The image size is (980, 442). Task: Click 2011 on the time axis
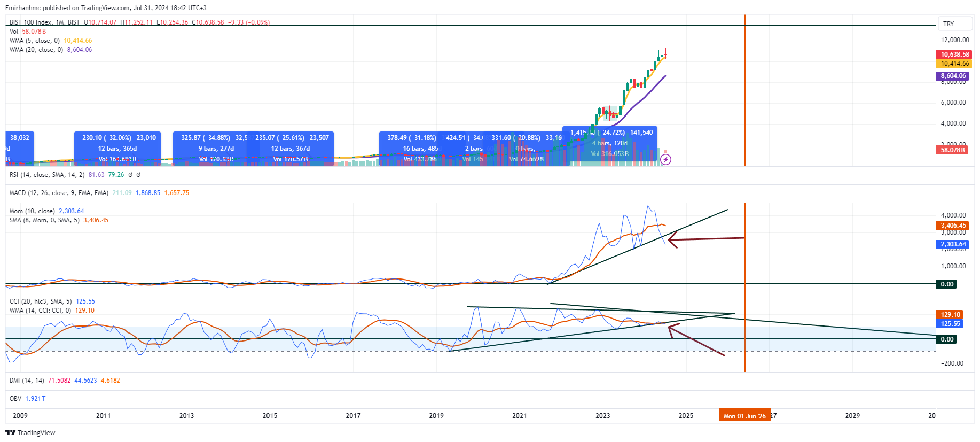pos(104,416)
